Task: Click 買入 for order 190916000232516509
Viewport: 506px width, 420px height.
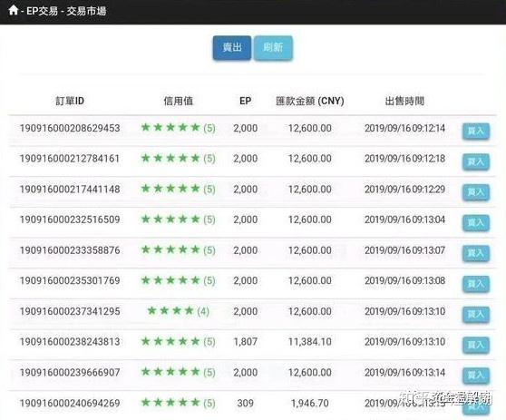Action: tap(476, 223)
